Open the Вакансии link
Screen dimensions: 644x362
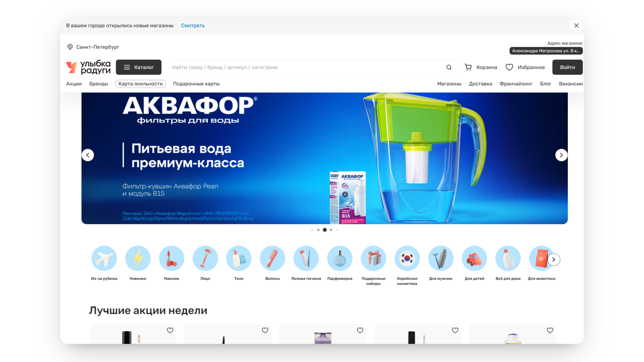point(571,84)
